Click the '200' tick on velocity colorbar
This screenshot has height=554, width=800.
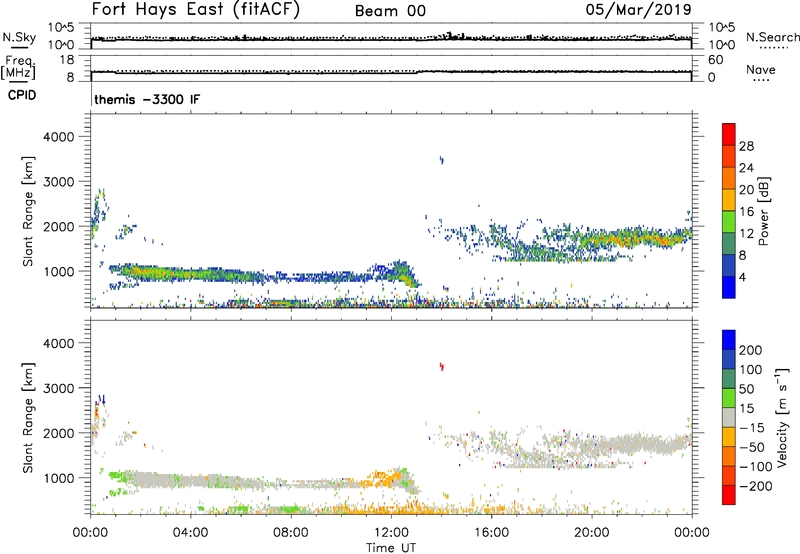tap(751, 350)
